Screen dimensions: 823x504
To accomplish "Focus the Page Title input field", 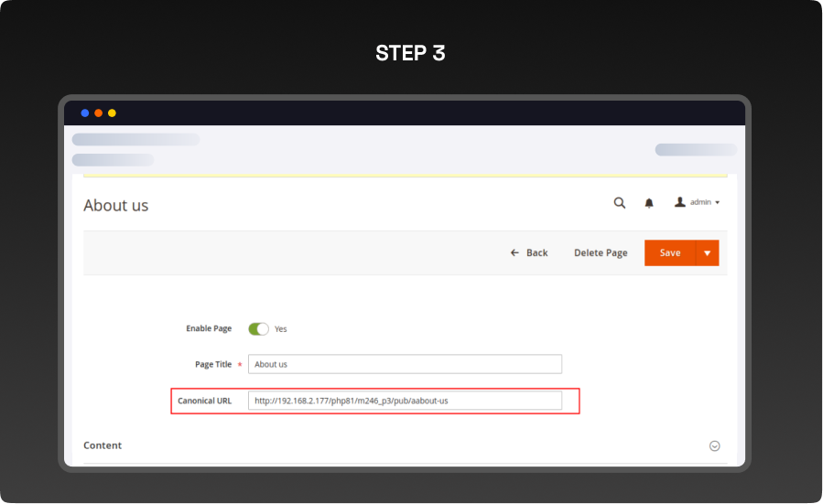I will tap(405, 364).
